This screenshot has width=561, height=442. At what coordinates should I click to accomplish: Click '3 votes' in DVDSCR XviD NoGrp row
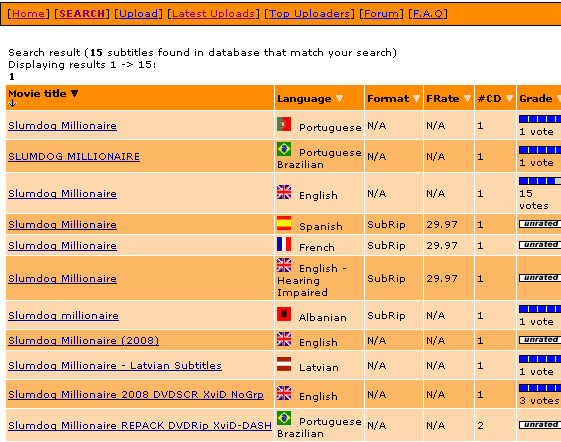pos(539,400)
